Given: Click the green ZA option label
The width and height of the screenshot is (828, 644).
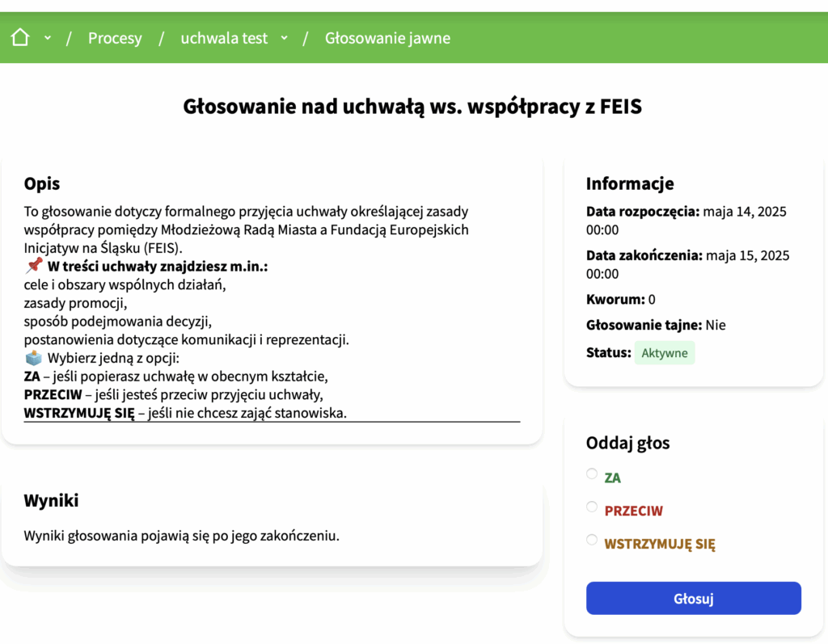Looking at the screenshot, I should (613, 478).
